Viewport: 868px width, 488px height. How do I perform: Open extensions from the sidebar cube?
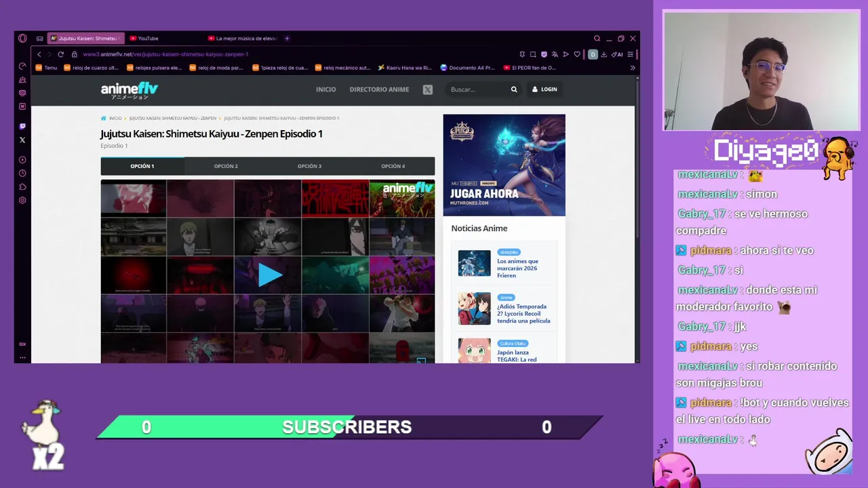click(x=22, y=187)
